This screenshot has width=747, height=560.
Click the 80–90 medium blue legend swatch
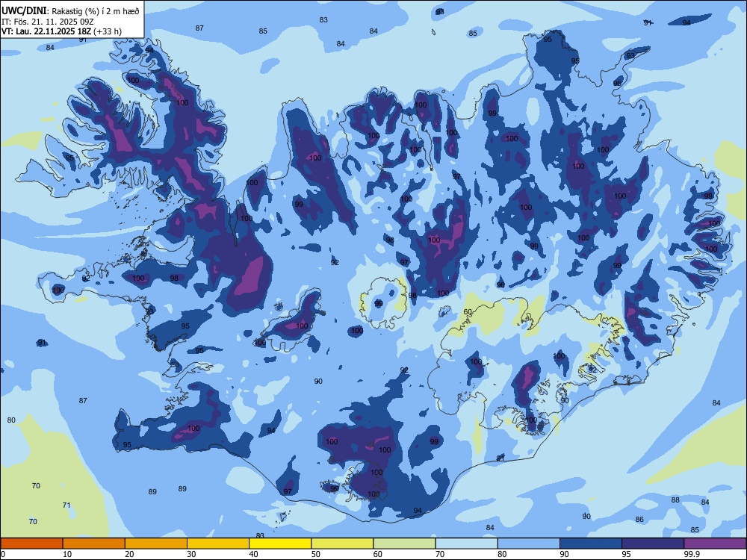pos(529,544)
